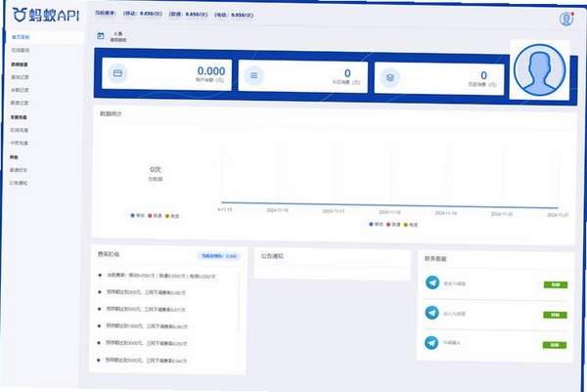Click the list icon in today's consumption card

253,75
